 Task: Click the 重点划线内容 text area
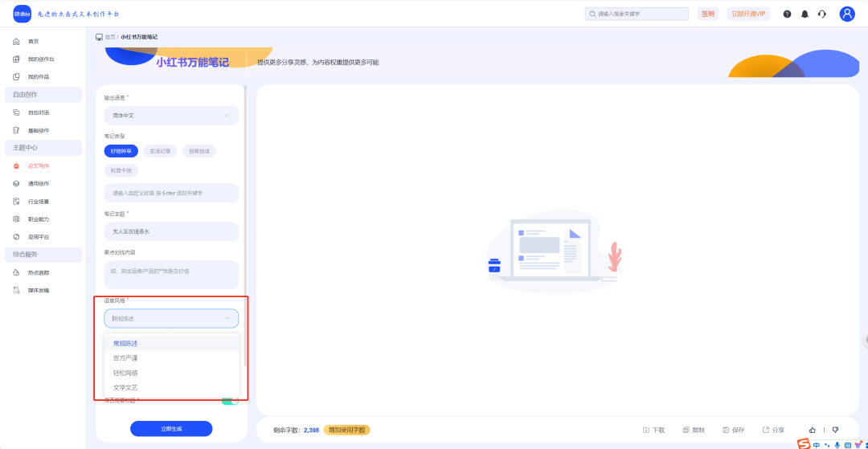[x=171, y=275]
